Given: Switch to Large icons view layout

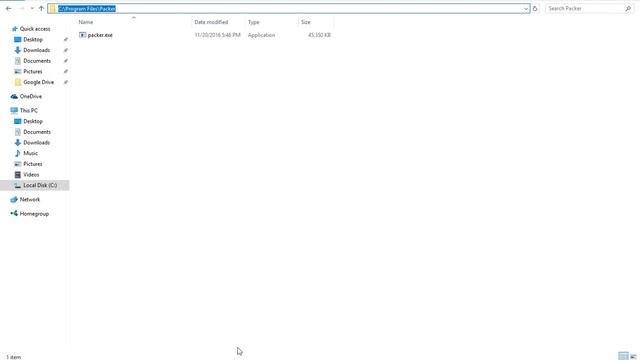Looking at the screenshot, I should tap(633, 356).
